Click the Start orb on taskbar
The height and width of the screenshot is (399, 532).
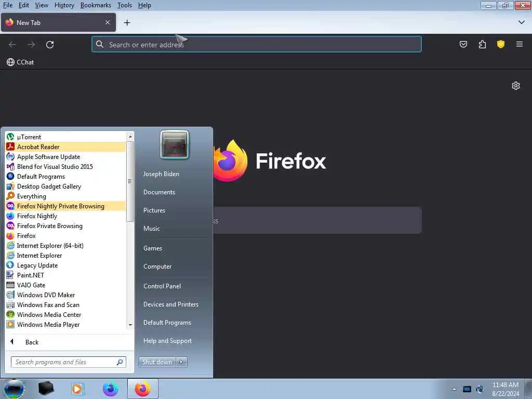pos(14,389)
